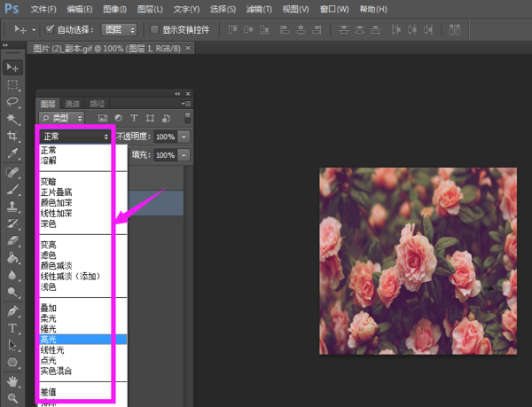532x407 pixels.
Task: Filter layers by pixel layer icon
Action: 103,118
